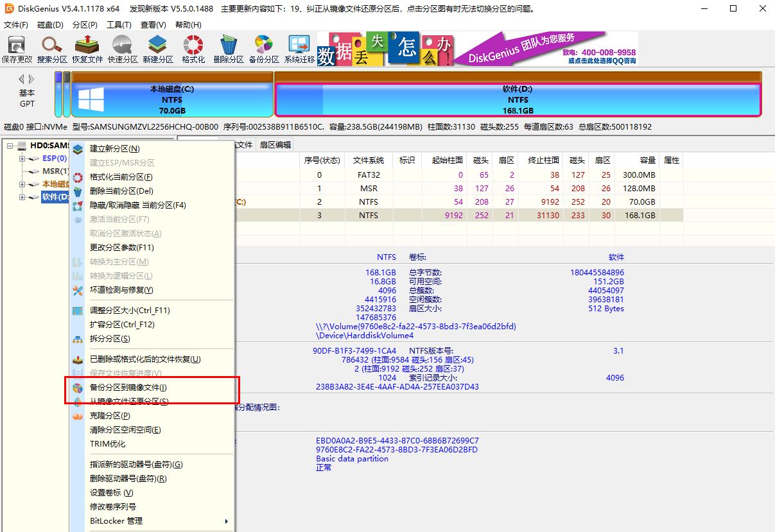
Task: Click the 新建分区 (New Partition) toolbar icon
Action: coord(158,49)
